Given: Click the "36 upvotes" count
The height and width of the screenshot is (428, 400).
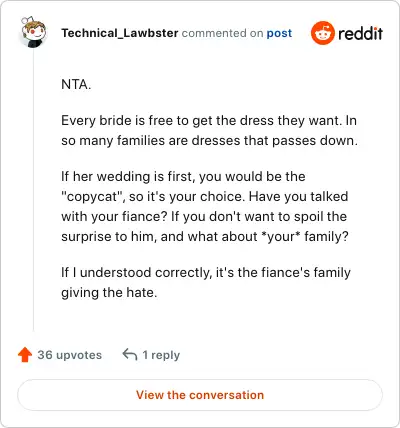Looking at the screenshot, I should 69,355.
